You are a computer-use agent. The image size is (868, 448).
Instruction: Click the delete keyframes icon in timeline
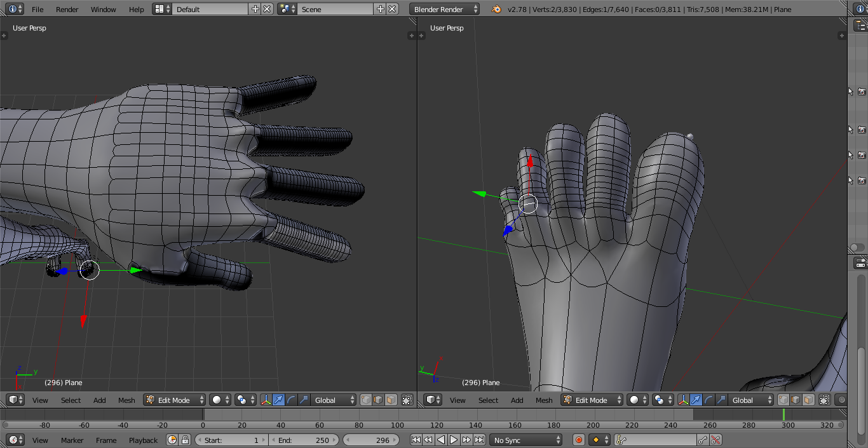[716, 440]
